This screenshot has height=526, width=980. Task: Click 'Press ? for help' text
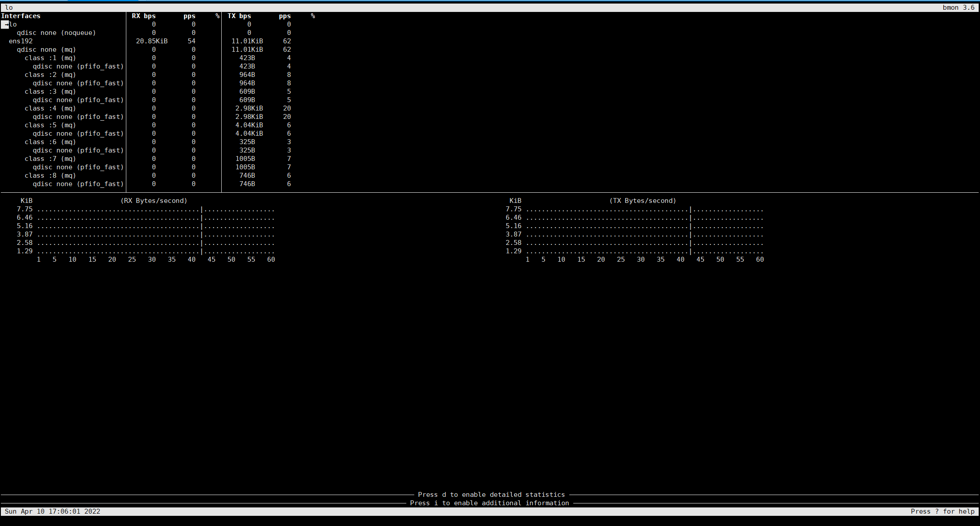942,511
